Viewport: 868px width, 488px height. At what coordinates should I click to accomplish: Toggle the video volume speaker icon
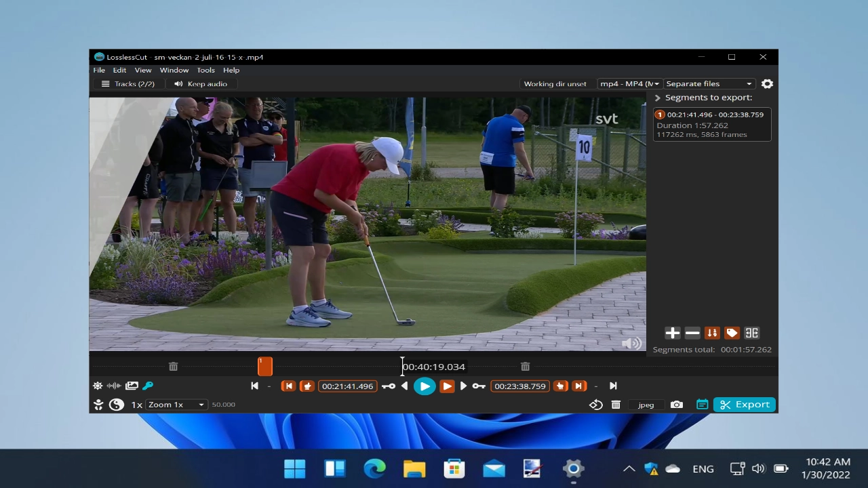pos(631,344)
